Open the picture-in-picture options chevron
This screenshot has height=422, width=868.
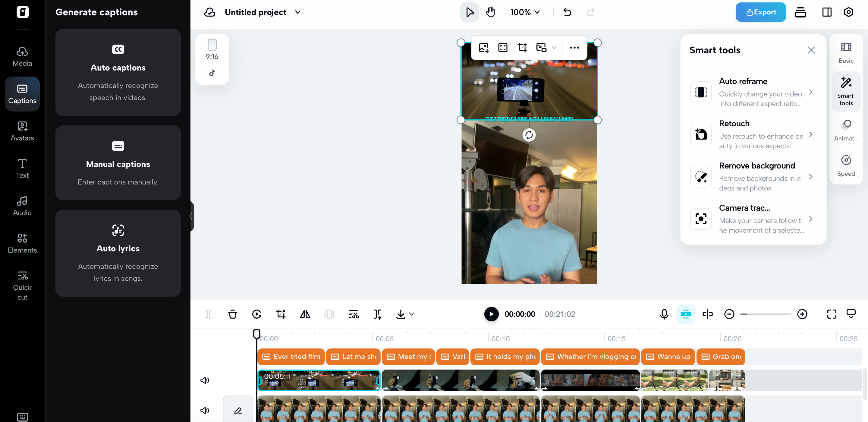coord(554,48)
